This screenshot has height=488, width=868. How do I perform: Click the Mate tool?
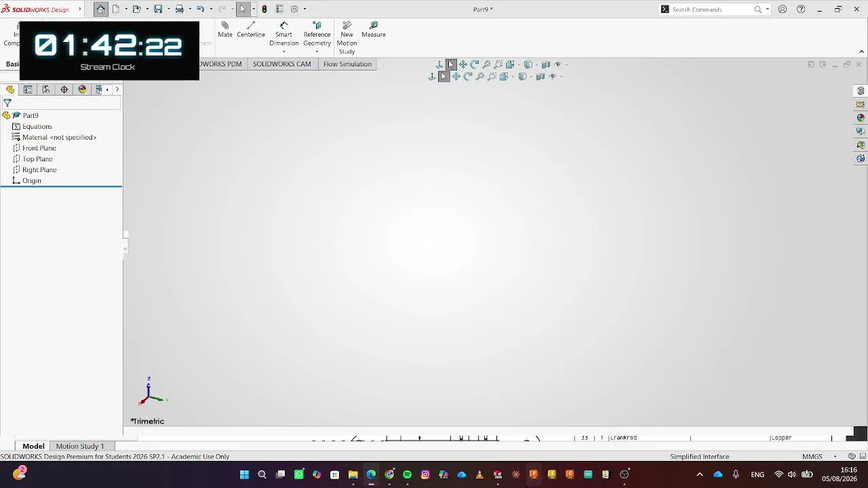pyautogui.click(x=225, y=30)
